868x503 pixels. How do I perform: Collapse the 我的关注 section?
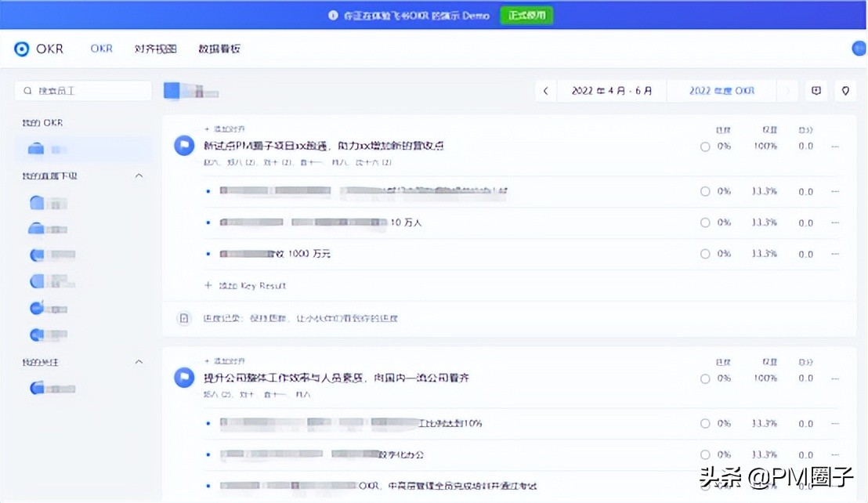(x=139, y=362)
